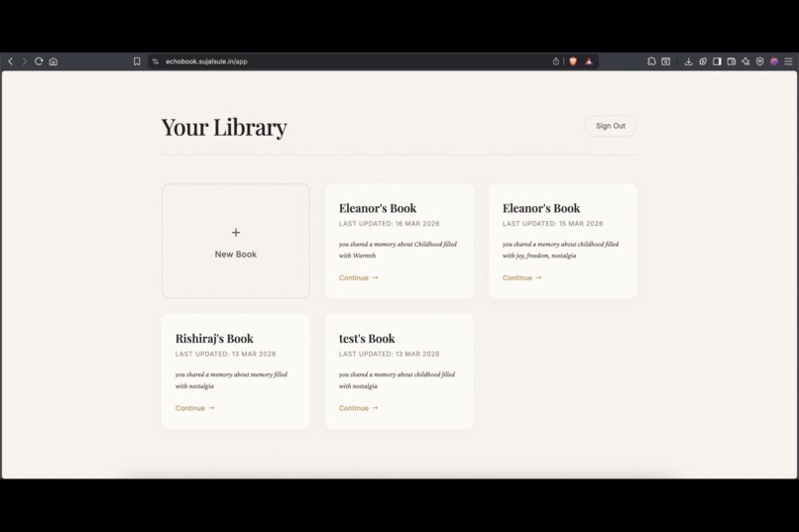The image size is (799, 532).
Task: Continue Rishiraj's Book
Action: point(194,408)
